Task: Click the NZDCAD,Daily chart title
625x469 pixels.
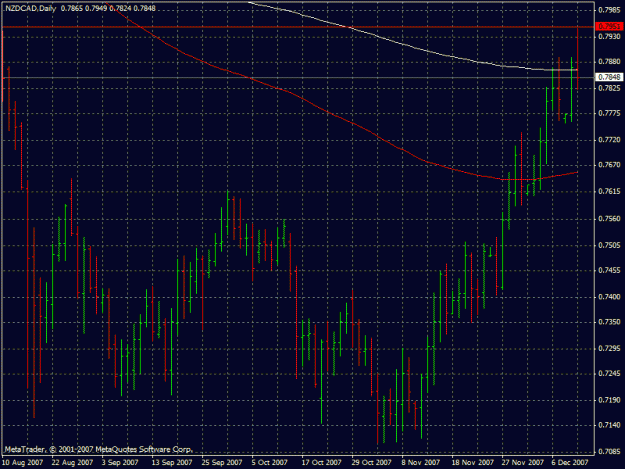Action: [x=31, y=8]
